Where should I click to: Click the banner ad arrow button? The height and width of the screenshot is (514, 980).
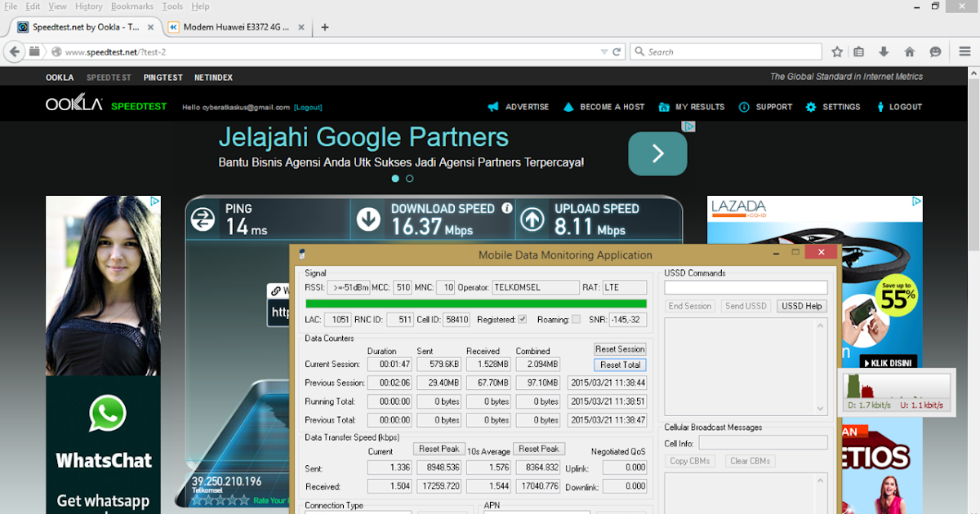657,153
